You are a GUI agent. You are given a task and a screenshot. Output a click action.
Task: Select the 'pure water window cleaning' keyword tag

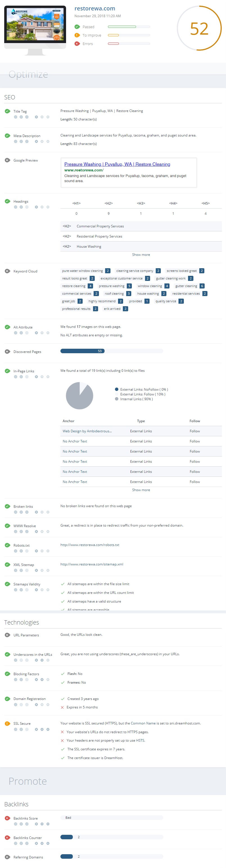pyautogui.click(x=86, y=271)
